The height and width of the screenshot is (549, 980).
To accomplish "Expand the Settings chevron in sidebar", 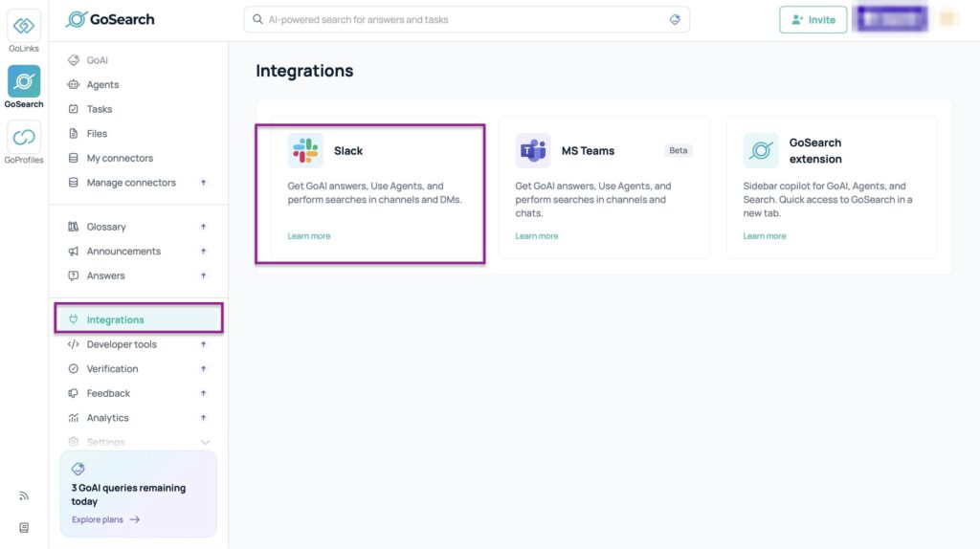I will [x=205, y=442].
